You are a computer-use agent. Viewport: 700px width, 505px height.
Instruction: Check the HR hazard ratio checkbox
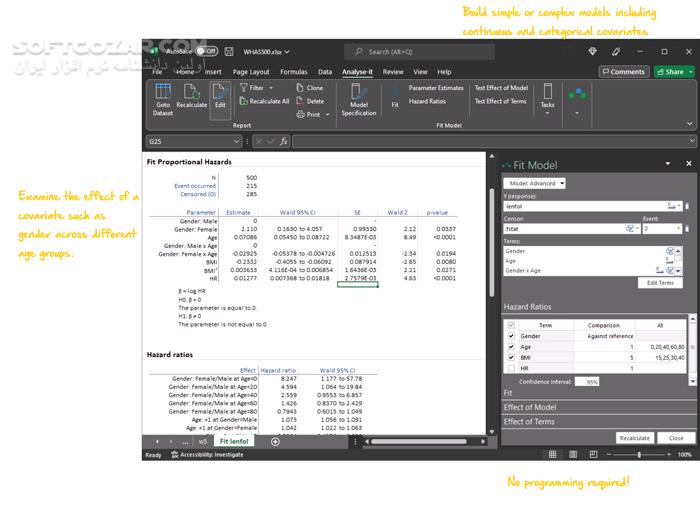(x=511, y=368)
